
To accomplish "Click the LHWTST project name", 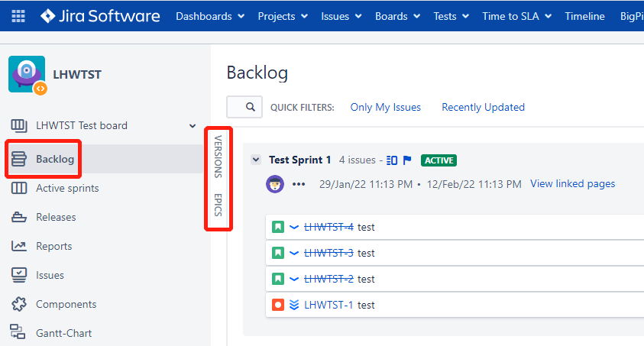I will 77,75.
